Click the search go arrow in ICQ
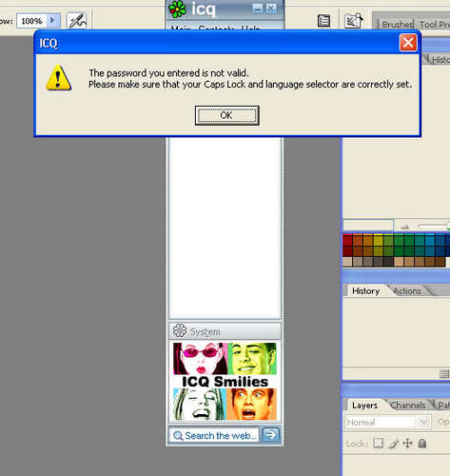The image size is (450, 476). (271, 434)
